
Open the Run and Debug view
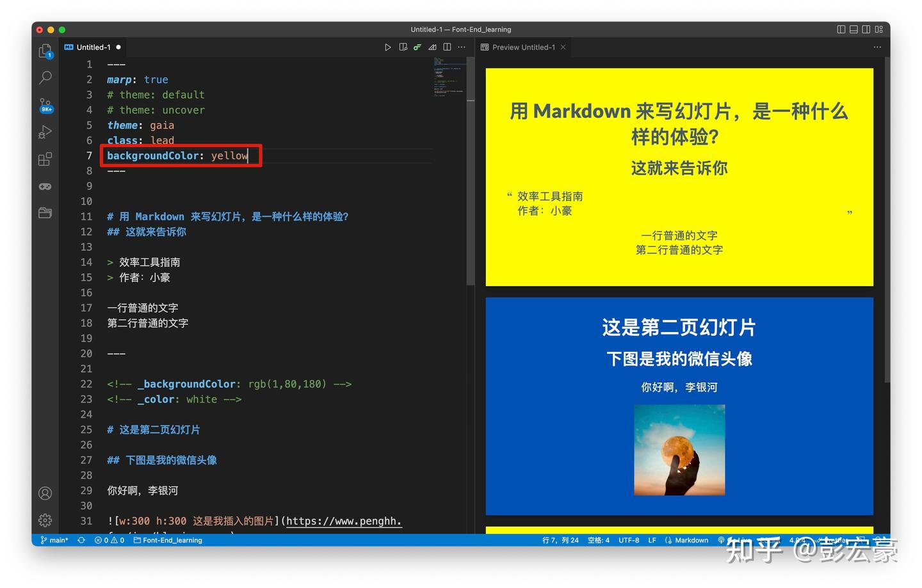[45, 132]
